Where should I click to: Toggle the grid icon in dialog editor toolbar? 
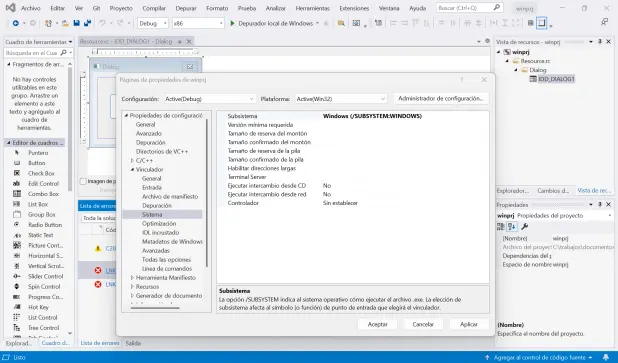(531, 23)
